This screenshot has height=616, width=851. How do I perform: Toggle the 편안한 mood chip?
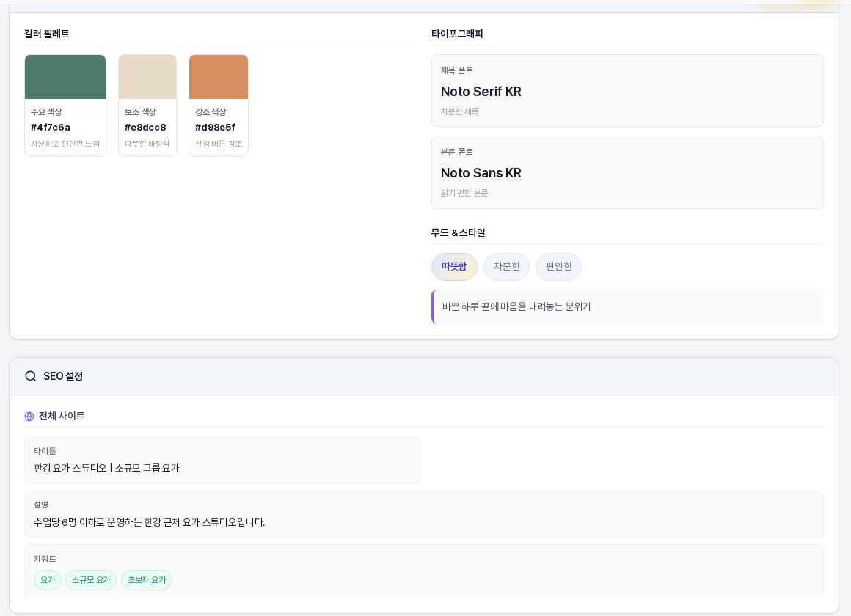coord(558,266)
